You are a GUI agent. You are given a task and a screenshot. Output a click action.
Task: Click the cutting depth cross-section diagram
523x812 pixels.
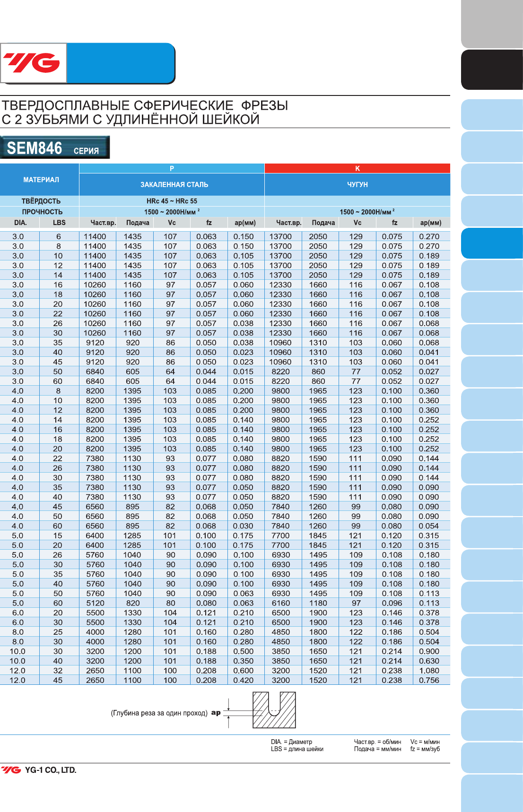tap(274, 710)
